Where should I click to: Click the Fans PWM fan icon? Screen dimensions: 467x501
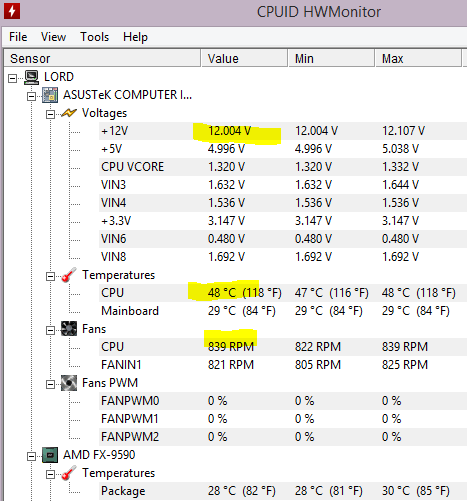[x=69, y=383]
